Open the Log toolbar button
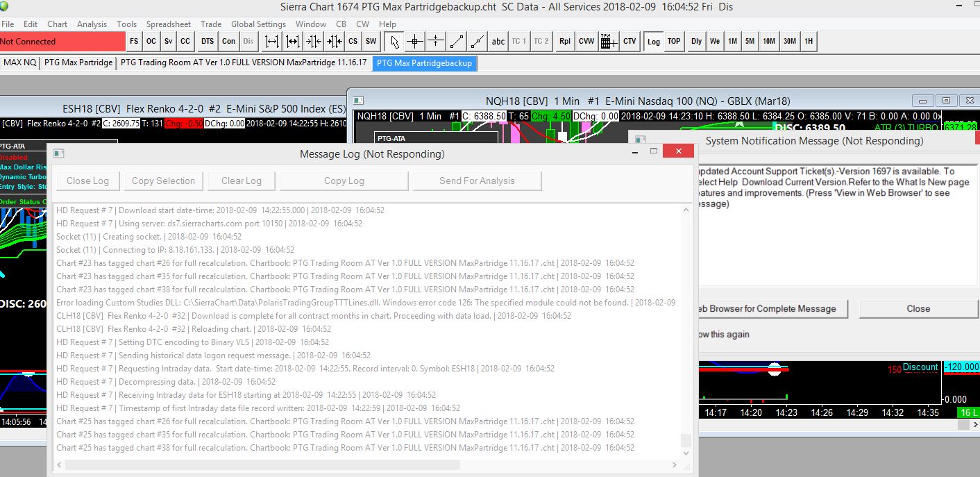 coord(654,42)
